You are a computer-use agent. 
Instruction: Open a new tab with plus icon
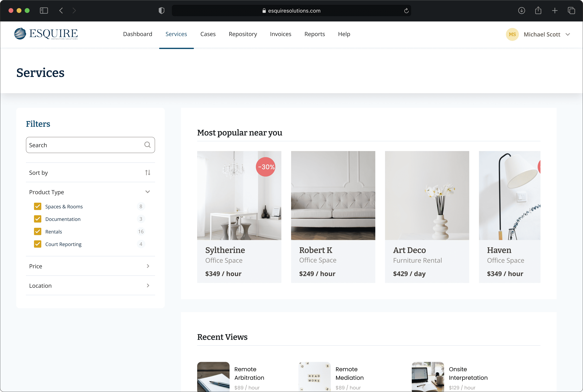(555, 11)
